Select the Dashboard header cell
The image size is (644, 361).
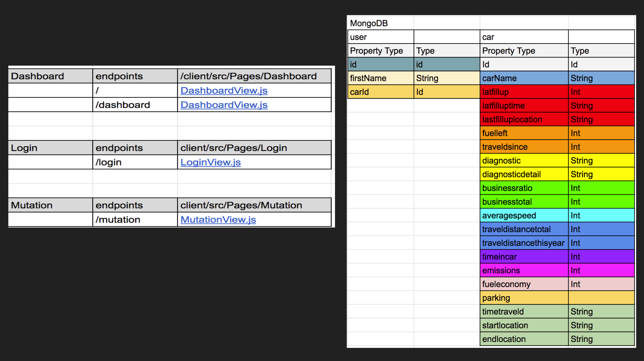[50, 76]
